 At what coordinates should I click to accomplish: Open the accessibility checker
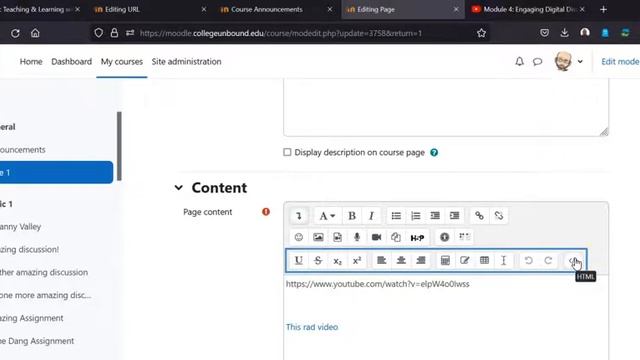444,237
